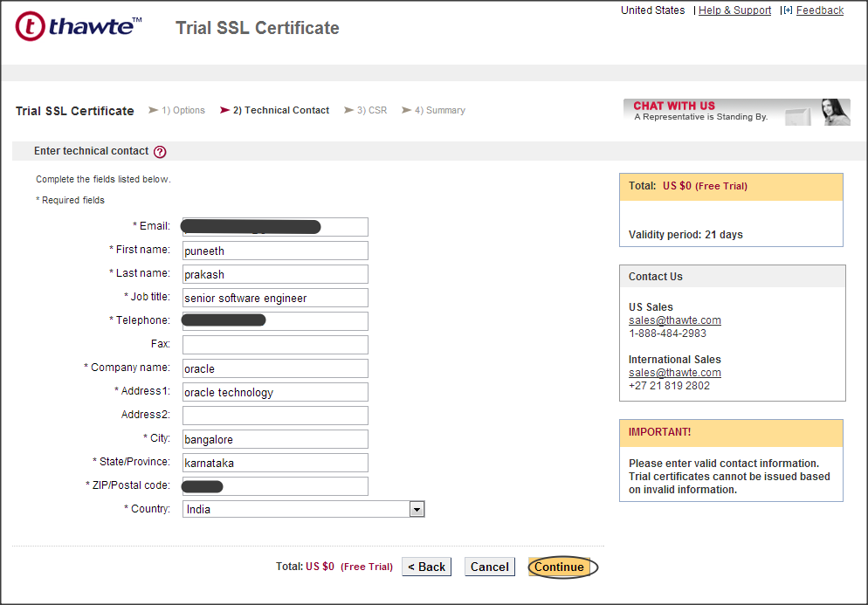The height and width of the screenshot is (605, 868).
Task: Click the empty Address2 field
Action: pyautogui.click(x=275, y=416)
